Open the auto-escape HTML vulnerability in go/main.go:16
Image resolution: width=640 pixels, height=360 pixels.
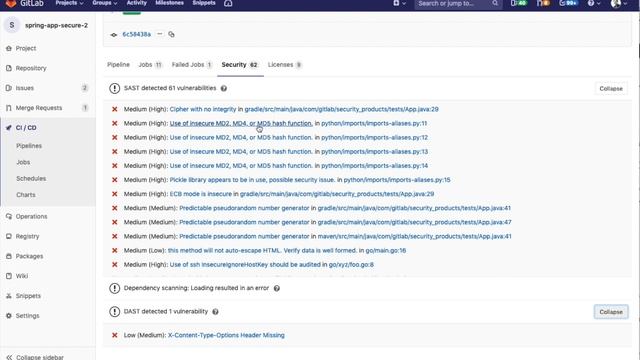[262, 250]
